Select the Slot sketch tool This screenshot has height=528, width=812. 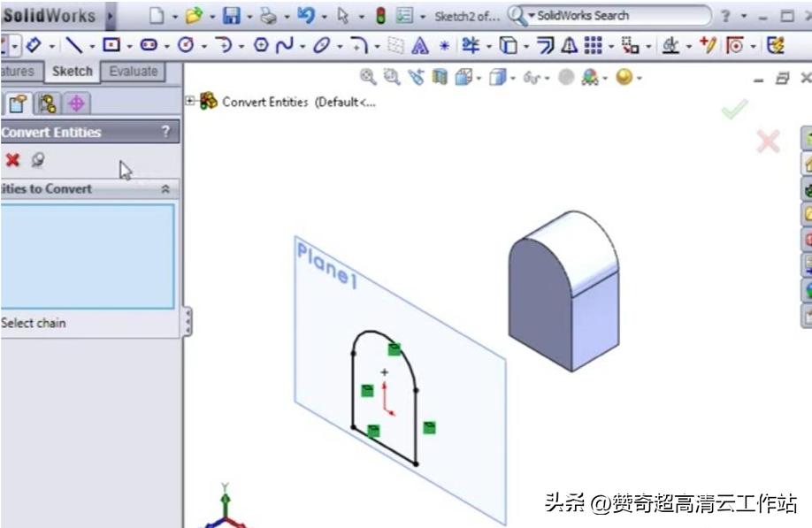click(149, 46)
